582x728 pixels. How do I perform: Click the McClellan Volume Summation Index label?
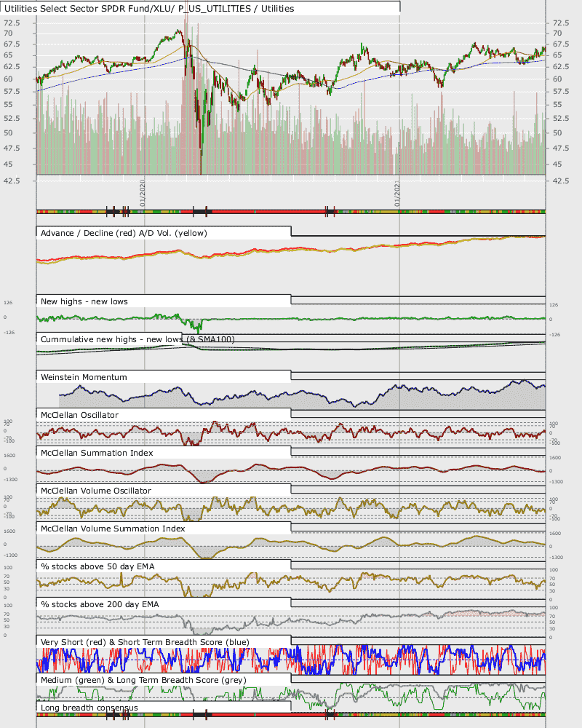113,529
